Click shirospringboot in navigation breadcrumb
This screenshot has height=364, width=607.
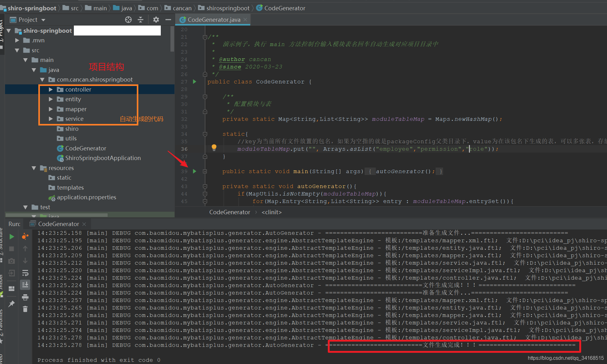228,8
